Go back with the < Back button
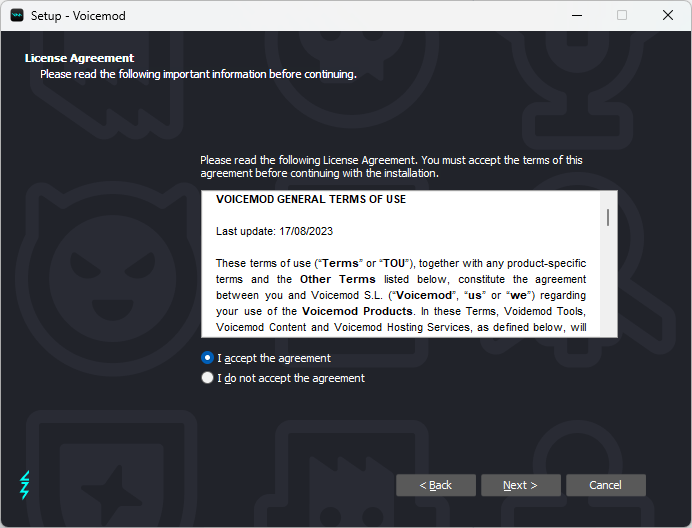This screenshot has height=528, width=692. tap(436, 485)
